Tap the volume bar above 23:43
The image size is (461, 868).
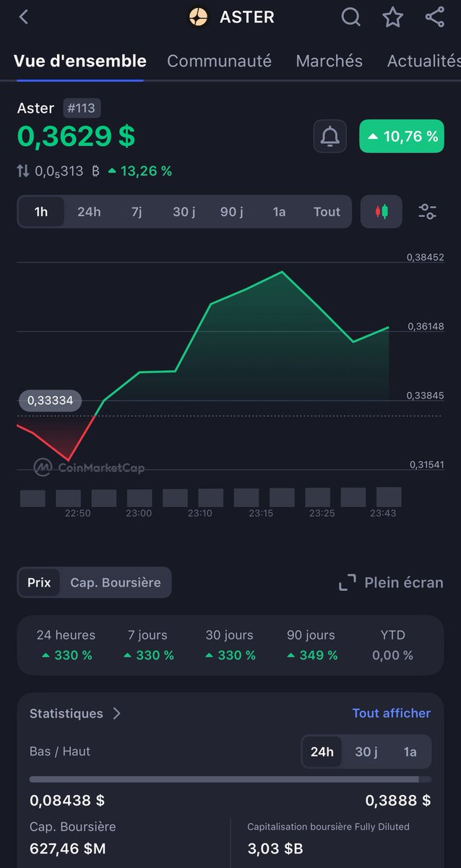[x=389, y=497]
